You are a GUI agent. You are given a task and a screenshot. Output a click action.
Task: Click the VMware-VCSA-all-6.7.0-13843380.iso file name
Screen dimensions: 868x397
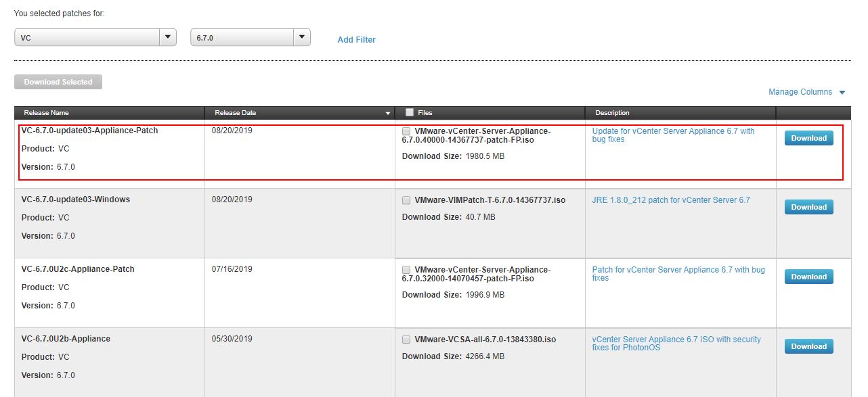(485, 340)
